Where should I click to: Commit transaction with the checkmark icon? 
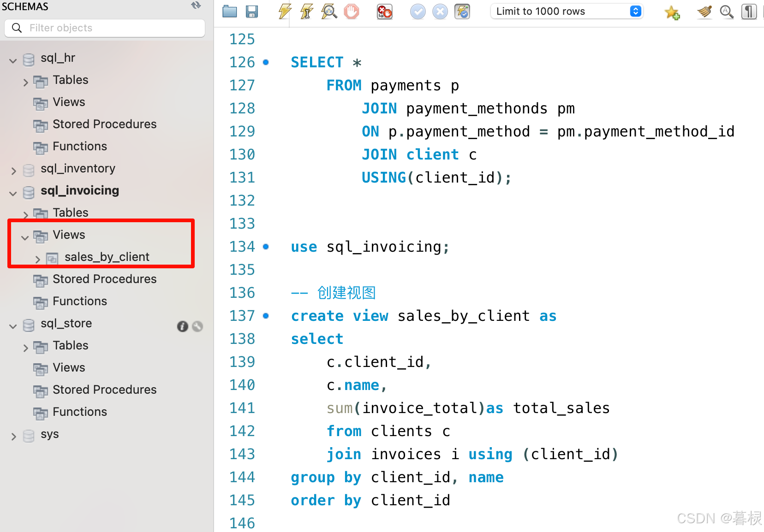coord(418,12)
